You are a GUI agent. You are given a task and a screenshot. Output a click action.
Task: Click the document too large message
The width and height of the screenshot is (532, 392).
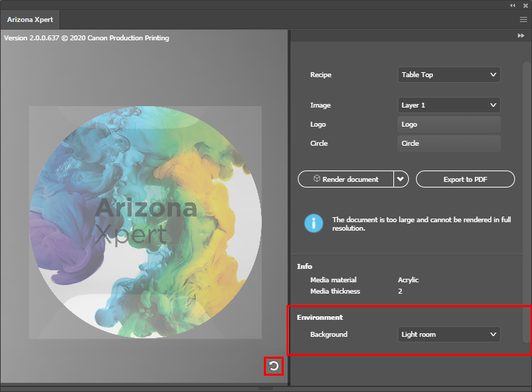pos(422,224)
